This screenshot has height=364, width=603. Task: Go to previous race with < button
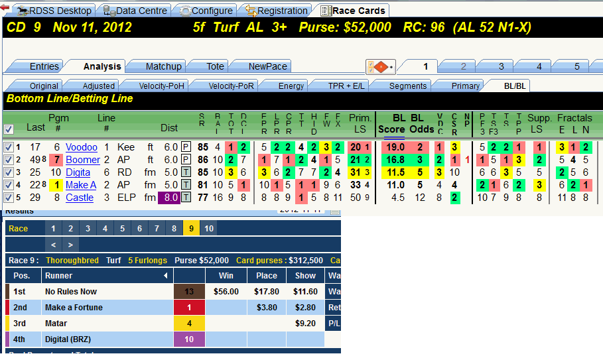point(54,245)
